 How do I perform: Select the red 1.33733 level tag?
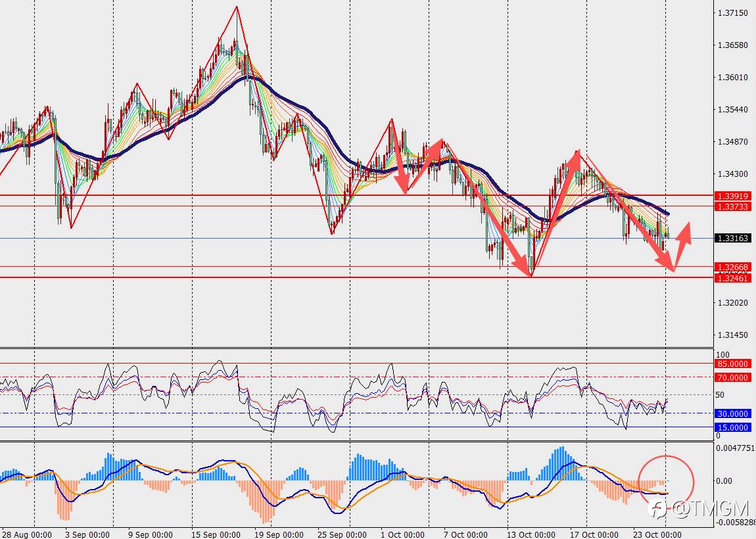(x=733, y=207)
